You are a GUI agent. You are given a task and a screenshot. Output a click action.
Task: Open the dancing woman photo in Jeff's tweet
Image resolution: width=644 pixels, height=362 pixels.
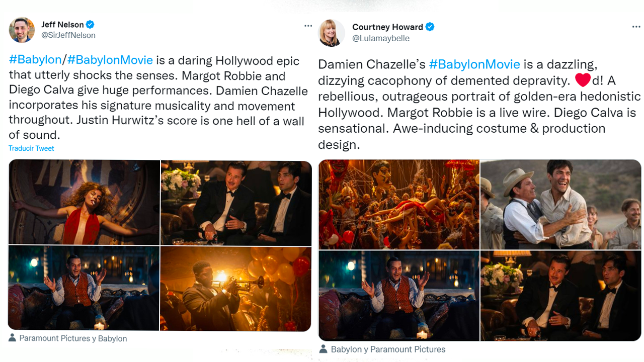(84, 202)
